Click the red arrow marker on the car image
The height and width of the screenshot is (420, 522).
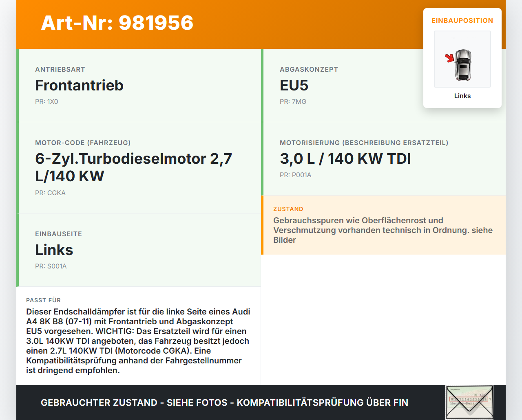click(x=449, y=58)
